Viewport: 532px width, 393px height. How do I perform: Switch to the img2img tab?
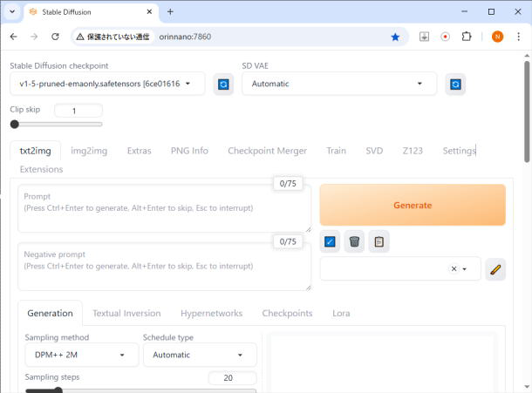coord(89,150)
